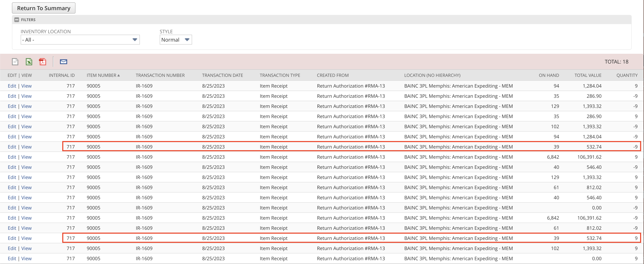This screenshot has width=644, height=264.
Task: Select the FILTERS header label
Action: click(x=28, y=20)
